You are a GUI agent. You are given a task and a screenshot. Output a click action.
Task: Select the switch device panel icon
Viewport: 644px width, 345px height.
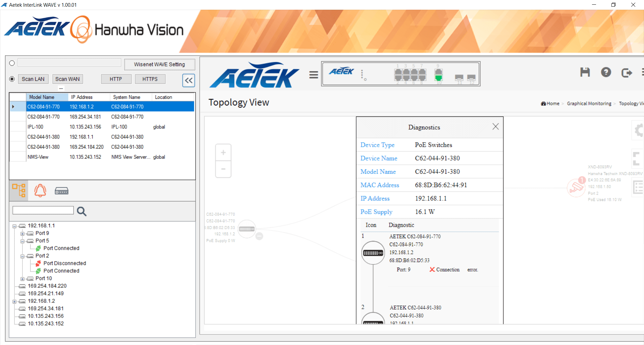tap(61, 191)
